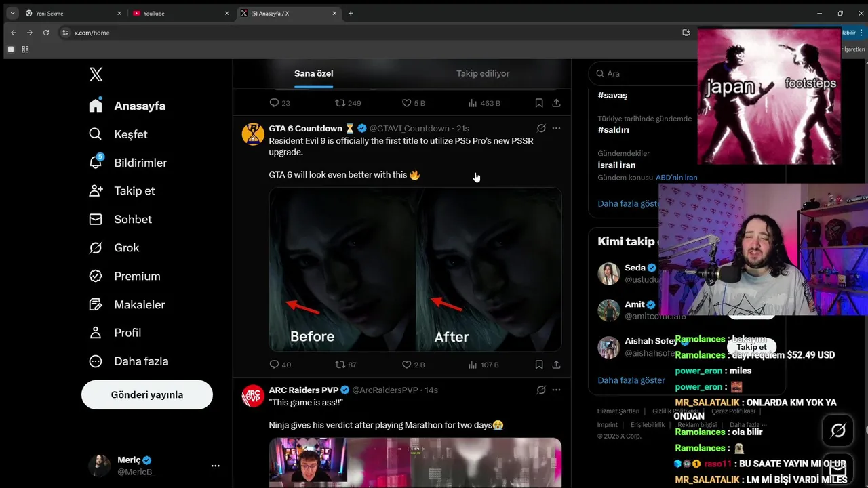This screenshot has height=488, width=868.
Task: Open Keşfet explore page
Action: [119, 134]
